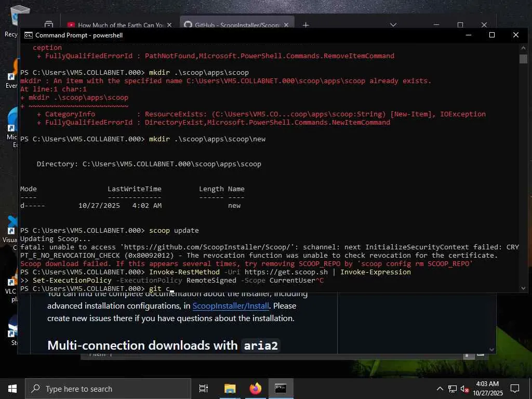Show hidden system tray icons
532x399 pixels.
(x=440, y=389)
